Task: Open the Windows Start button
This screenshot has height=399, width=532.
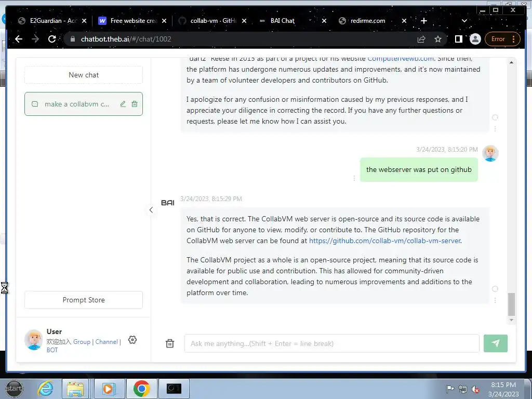Action: (14, 389)
